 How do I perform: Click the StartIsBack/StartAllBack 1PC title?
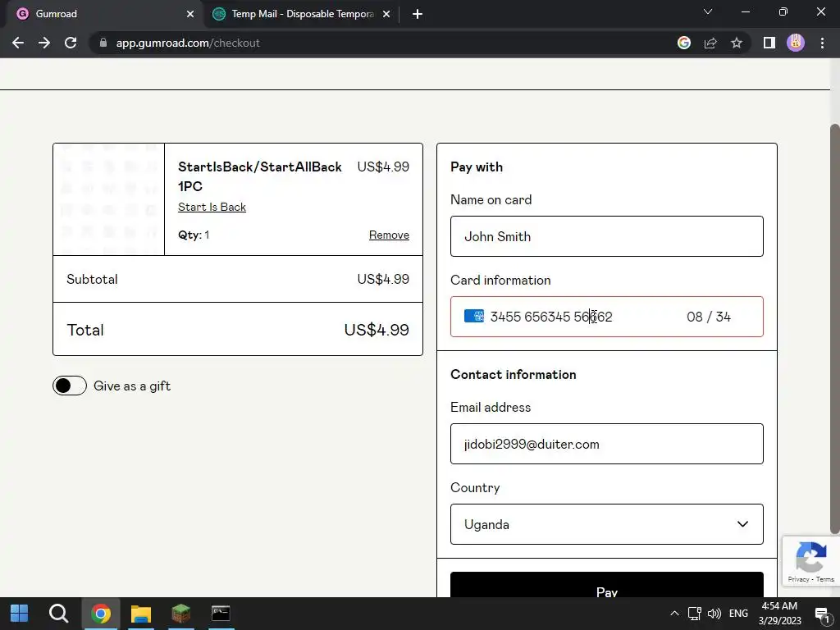[260, 176]
